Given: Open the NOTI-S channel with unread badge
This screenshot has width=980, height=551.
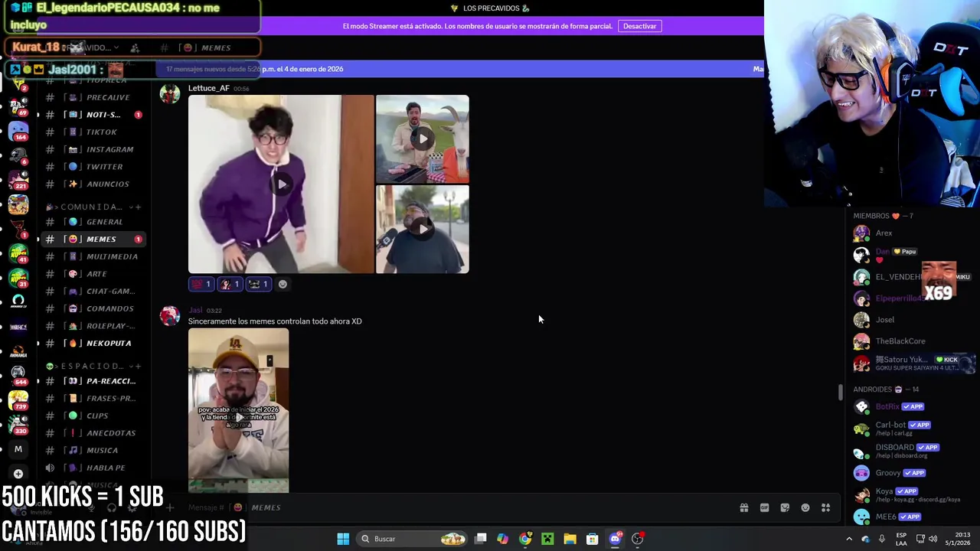Looking at the screenshot, I should (x=93, y=115).
